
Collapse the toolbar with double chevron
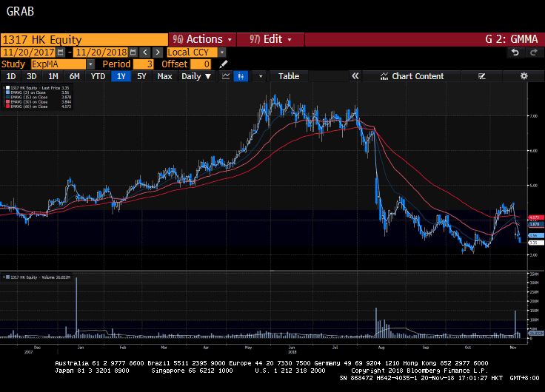[355, 76]
